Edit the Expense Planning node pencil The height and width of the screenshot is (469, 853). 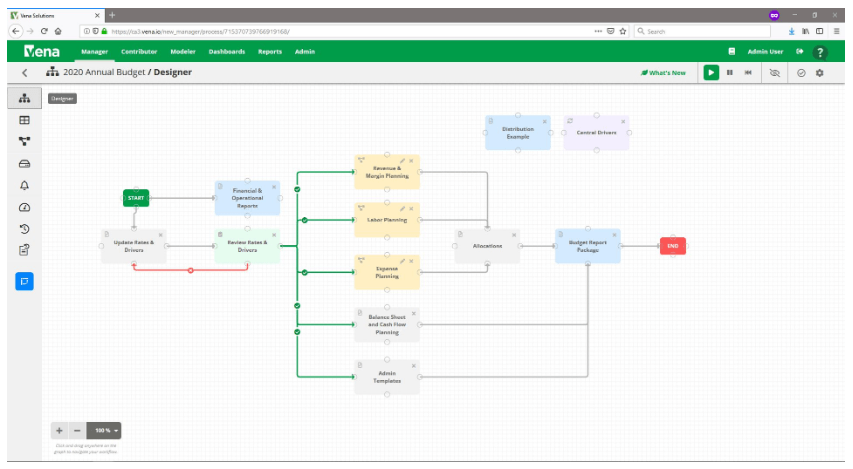pyautogui.click(x=403, y=261)
